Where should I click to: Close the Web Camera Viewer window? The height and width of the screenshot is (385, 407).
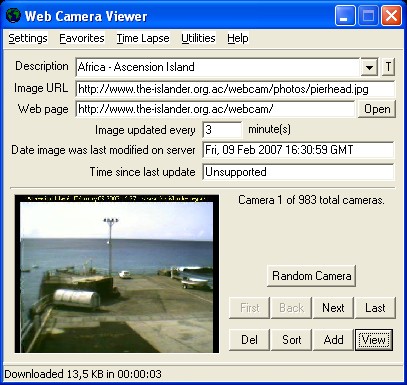point(391,16)
